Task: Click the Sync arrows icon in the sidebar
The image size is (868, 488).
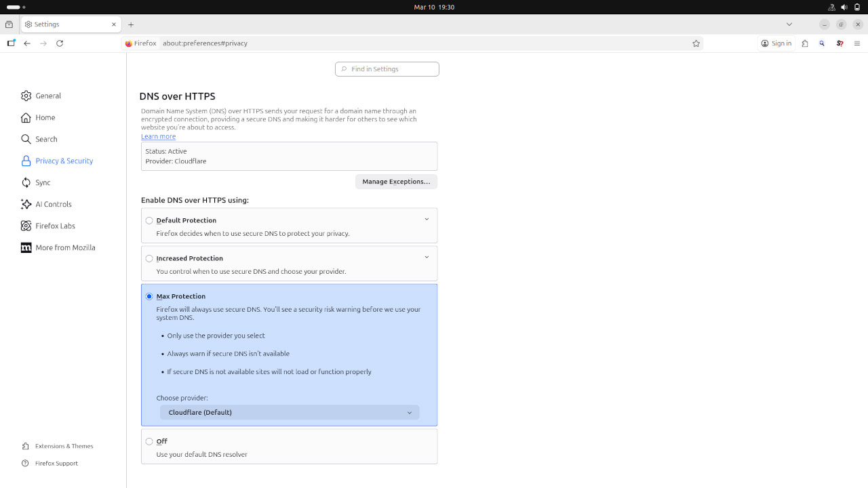Action: [26, 182]
